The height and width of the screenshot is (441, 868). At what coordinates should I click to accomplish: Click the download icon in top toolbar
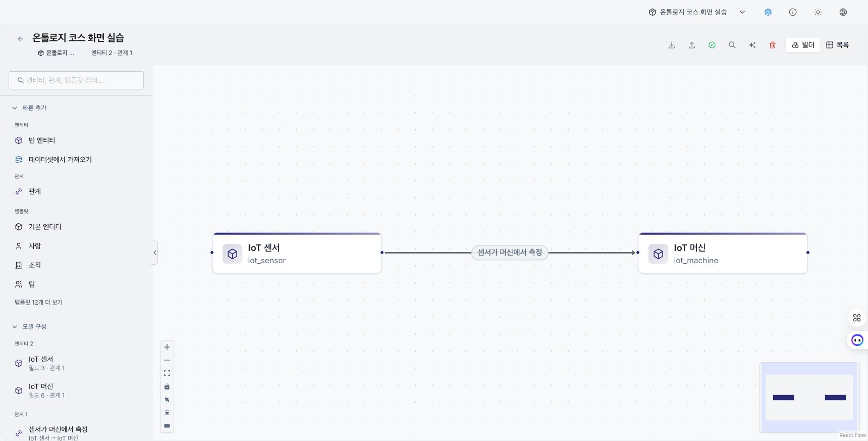pyautogui.click(x=672, y=45)
